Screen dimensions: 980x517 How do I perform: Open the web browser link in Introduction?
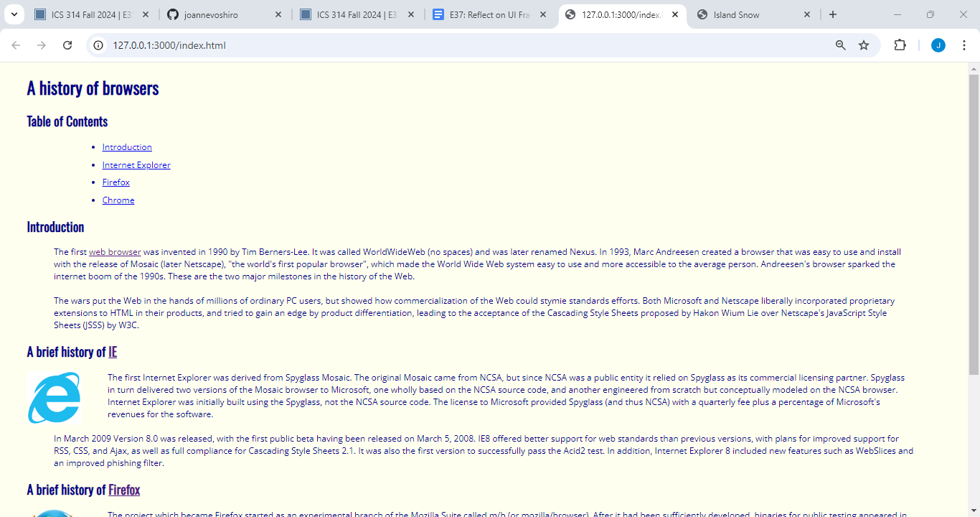(115, 252)
